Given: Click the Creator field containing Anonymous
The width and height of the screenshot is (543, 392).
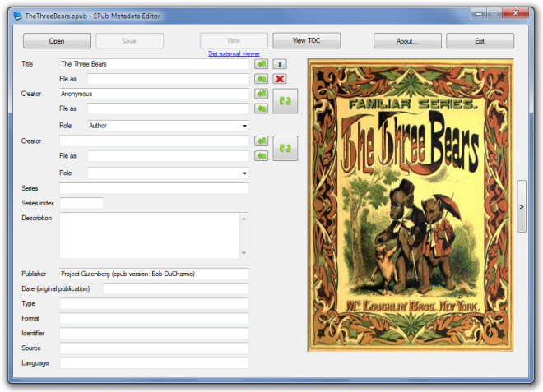Looking at the screenshot, I should (154, 94).
